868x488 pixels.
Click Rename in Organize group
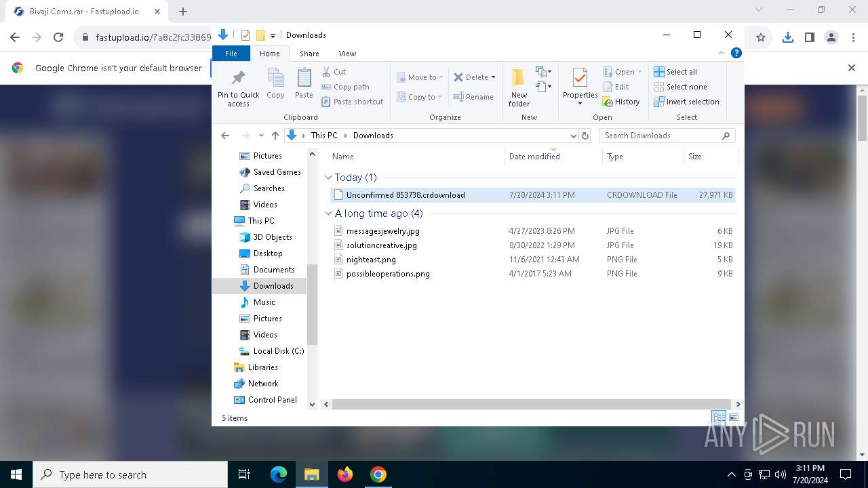coord(473,97)
